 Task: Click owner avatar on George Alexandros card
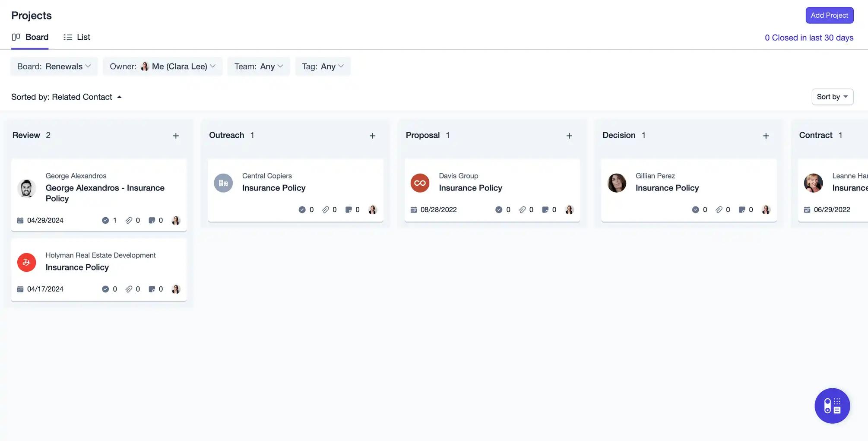(x=176, y=220)
